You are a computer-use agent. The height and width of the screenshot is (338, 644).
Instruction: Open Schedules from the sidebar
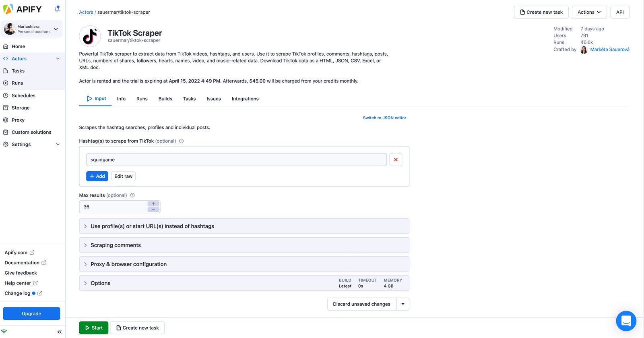click(x=23, y=95)
